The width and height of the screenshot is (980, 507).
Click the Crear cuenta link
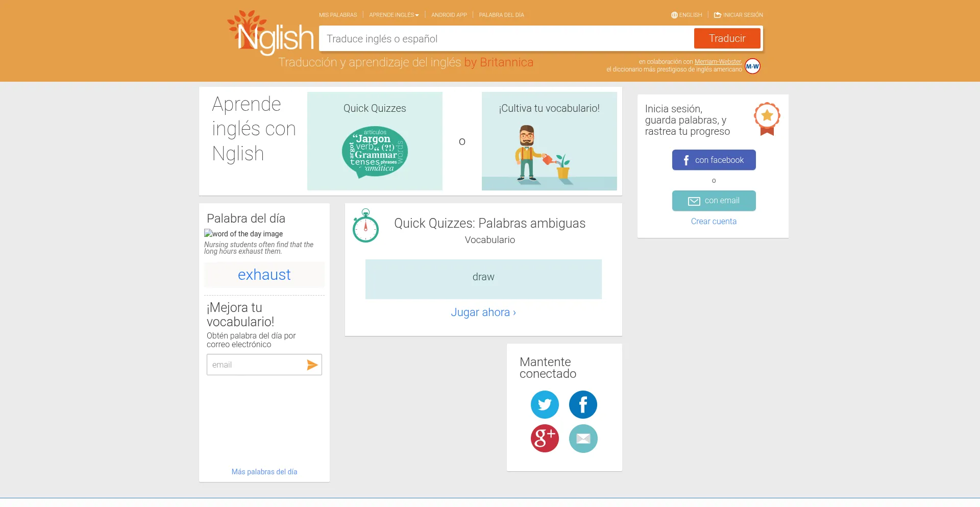(714, 221)
